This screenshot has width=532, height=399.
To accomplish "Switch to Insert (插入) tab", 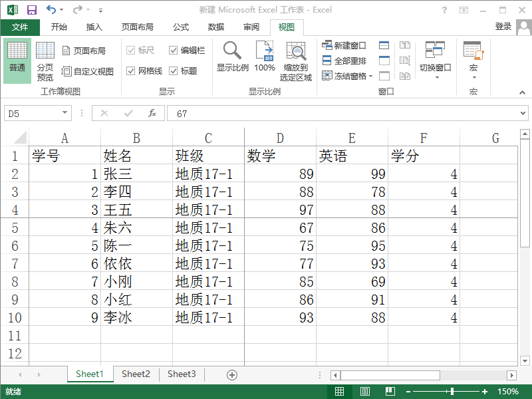I will 94,27.
